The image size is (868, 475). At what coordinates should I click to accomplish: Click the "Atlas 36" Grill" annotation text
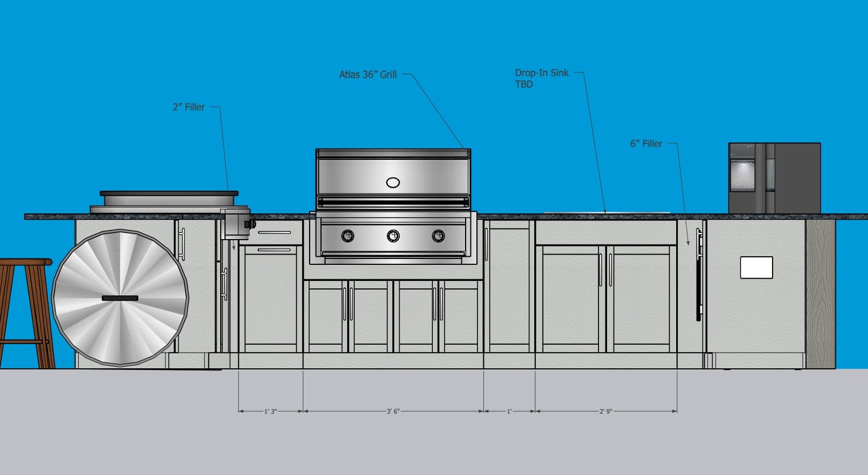click(368, 75)
